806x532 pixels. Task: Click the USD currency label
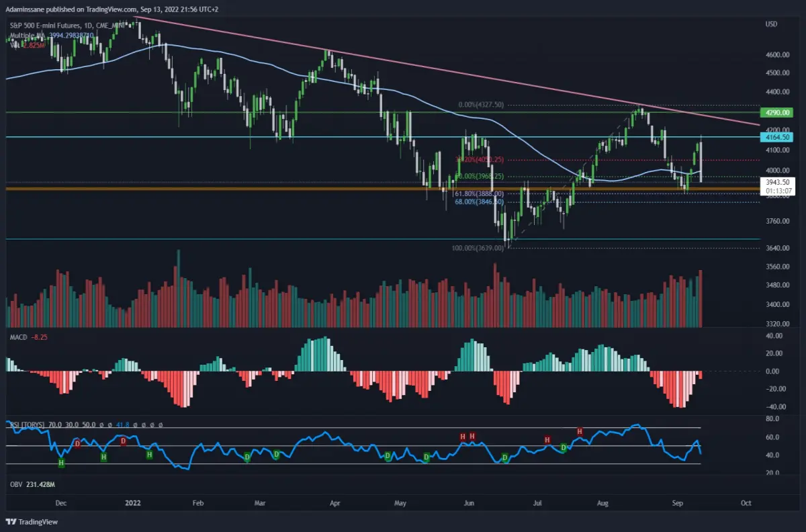pos(771,25)
